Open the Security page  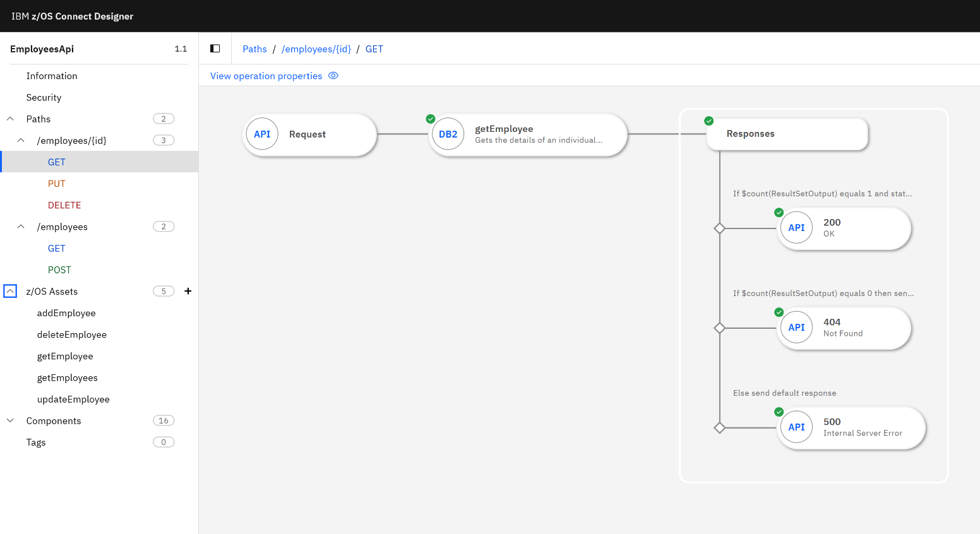pyautogui.click(x=44, y=97)
